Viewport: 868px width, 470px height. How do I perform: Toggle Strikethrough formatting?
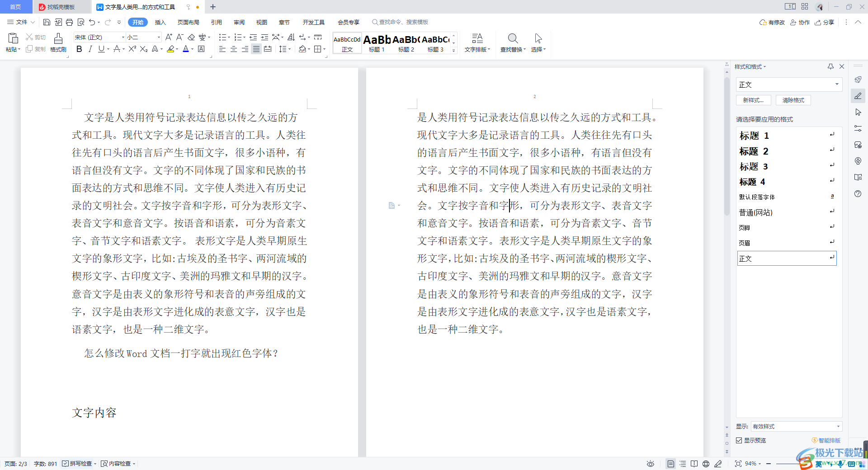(117, 49)
